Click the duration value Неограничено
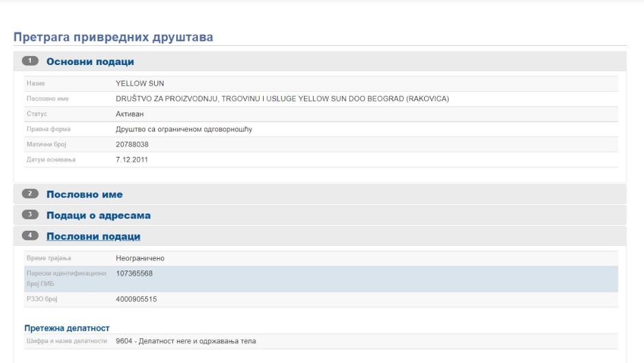644x363 pixels. click(x=140, y=258)
